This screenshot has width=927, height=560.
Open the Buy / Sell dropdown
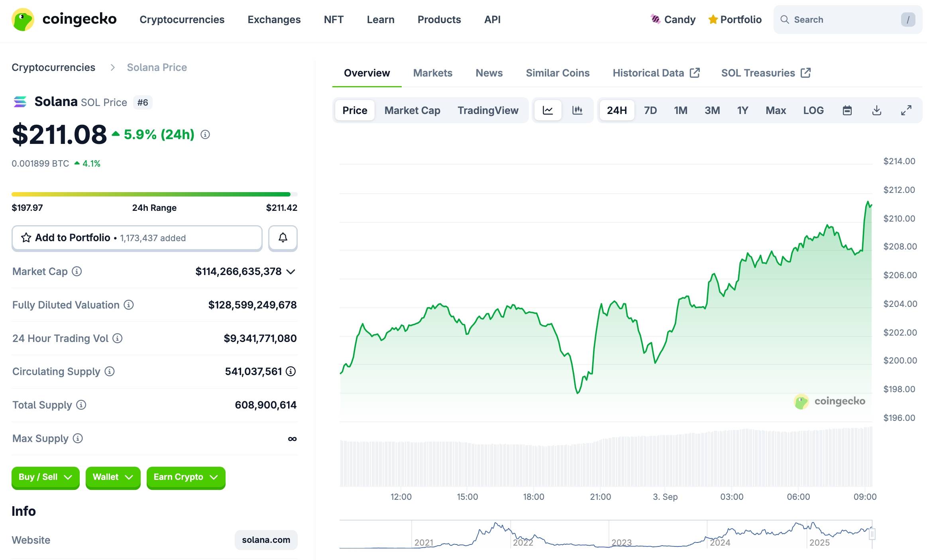[45, 477]
